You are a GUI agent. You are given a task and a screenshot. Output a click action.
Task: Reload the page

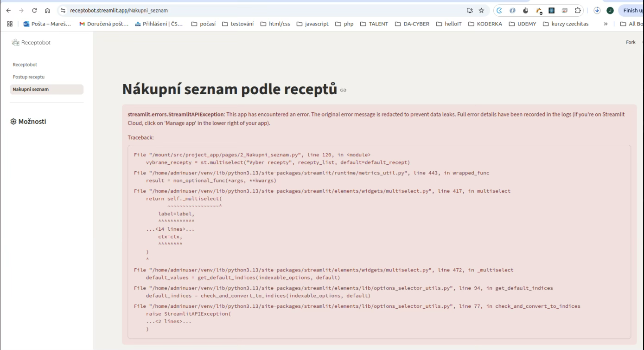pos(34,10)
